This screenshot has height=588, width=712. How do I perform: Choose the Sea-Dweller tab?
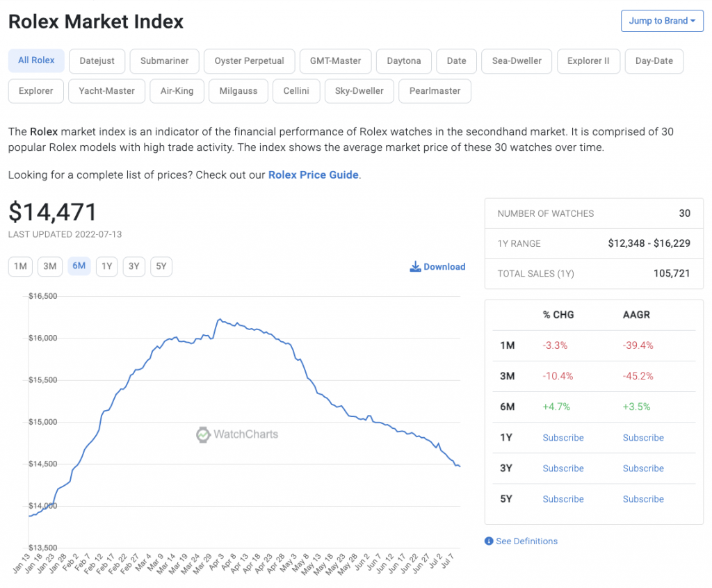517,61
